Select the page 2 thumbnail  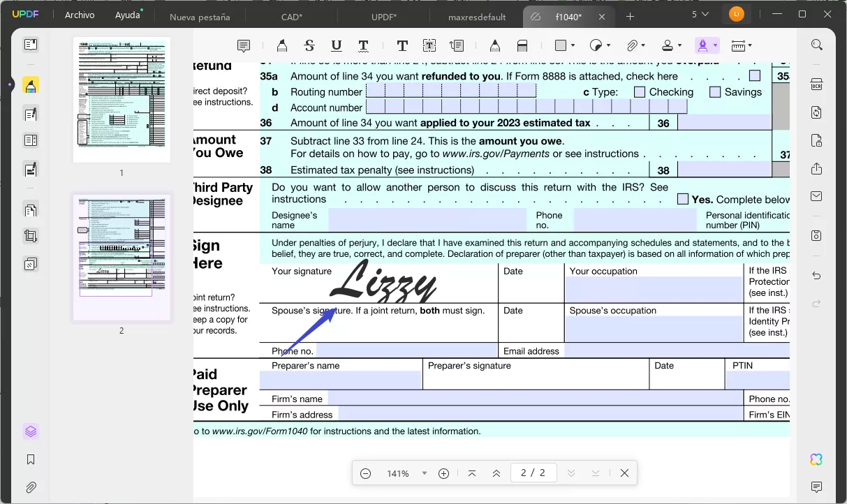(x=121, y=258)
